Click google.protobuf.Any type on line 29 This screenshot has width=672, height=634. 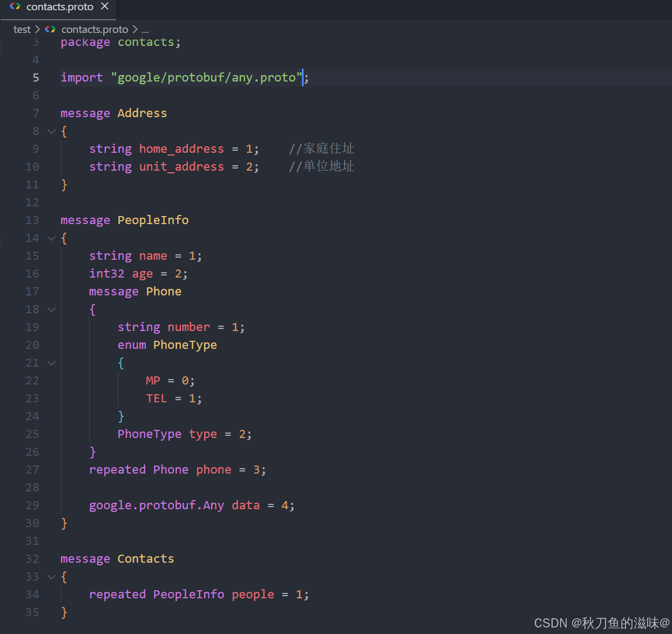tap(157, 505)
